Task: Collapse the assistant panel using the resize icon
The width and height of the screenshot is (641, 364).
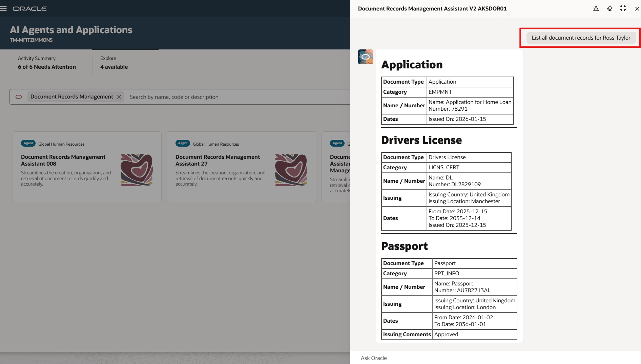Action: pos(623,8)
